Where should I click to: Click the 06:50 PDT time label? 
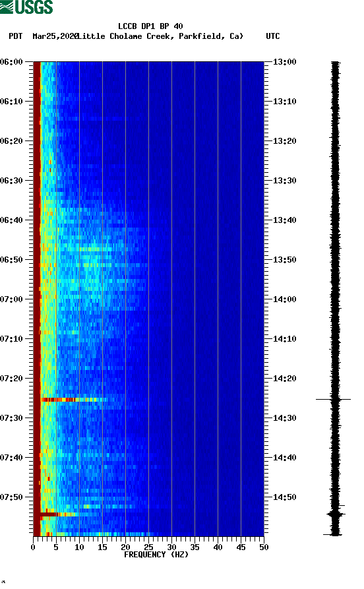coord(12,260)
